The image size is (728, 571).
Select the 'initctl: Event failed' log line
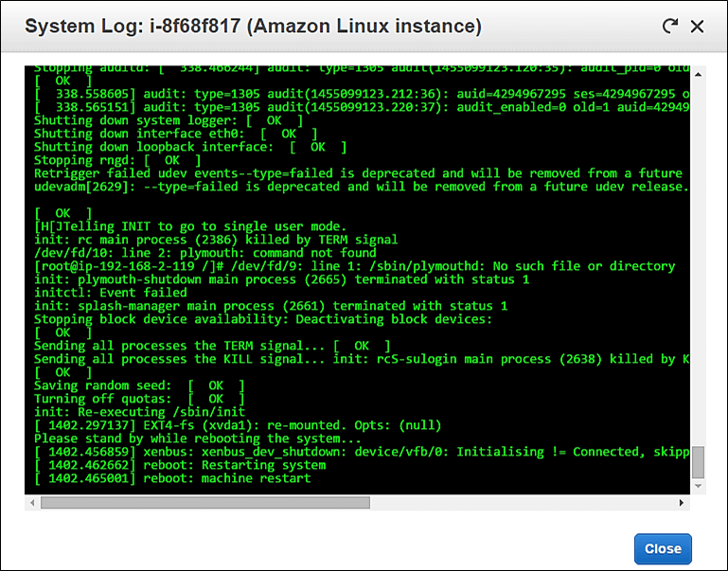(x=114, y=293)
